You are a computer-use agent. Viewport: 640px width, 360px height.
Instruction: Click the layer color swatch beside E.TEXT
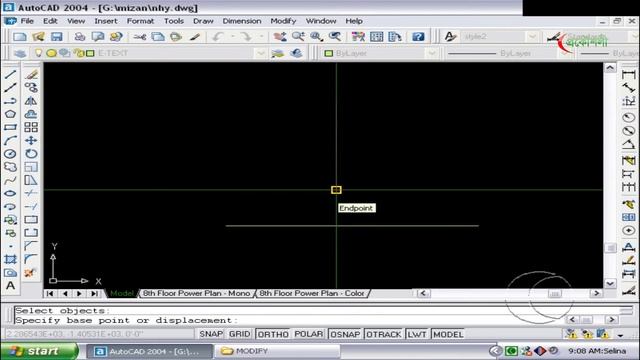pyautogui.click(x=90, y=53)
